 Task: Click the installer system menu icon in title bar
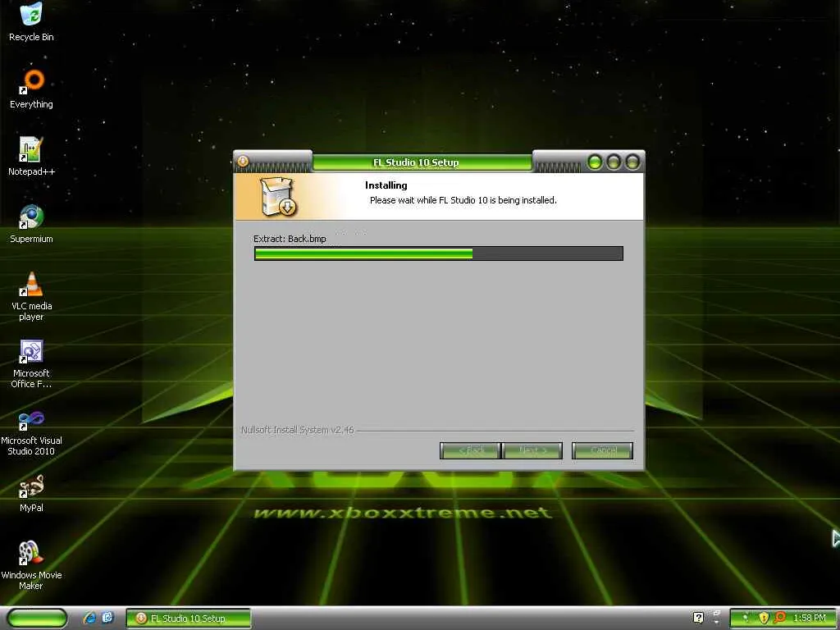point(243,161)
